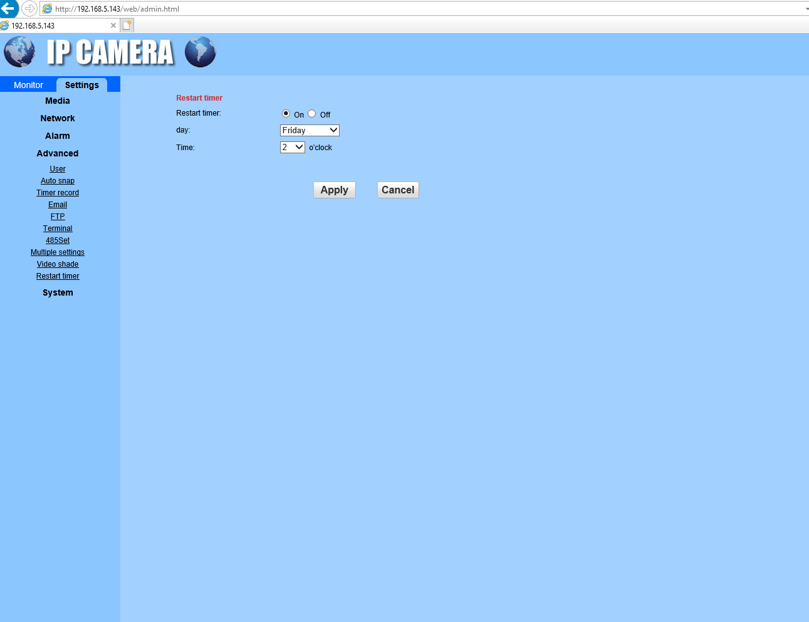
Task: Click the browser back arrow button
Action: click(x=8, y=8)
